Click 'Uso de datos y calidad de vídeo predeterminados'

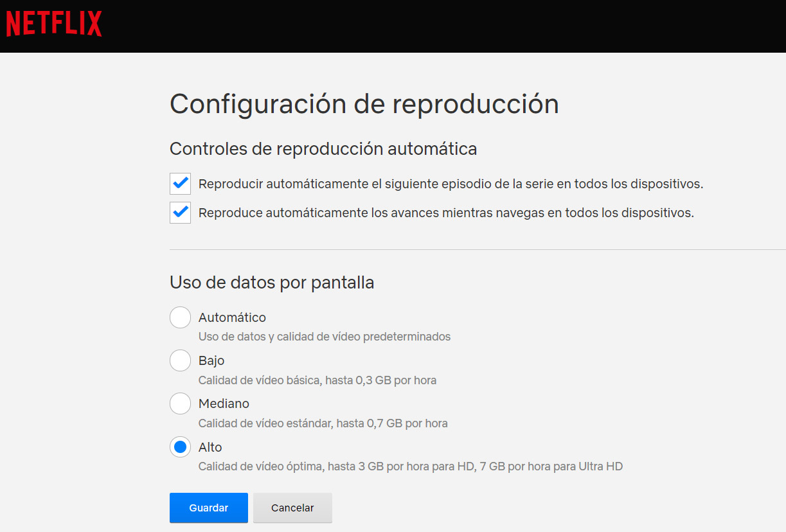[325, 337]
